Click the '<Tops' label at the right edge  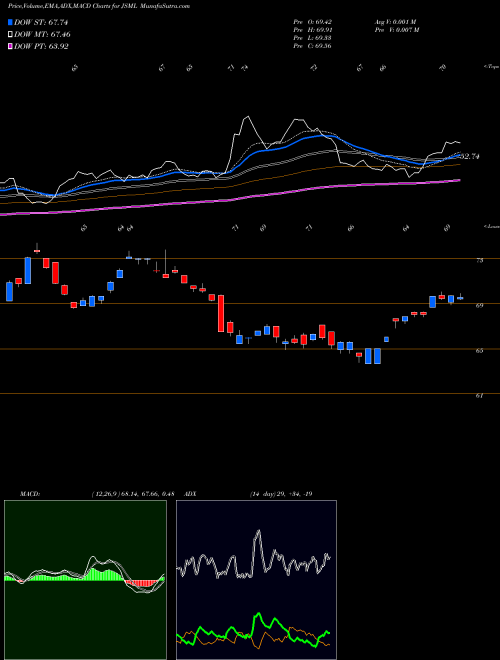pyautogui.click(x=492, y=67)
